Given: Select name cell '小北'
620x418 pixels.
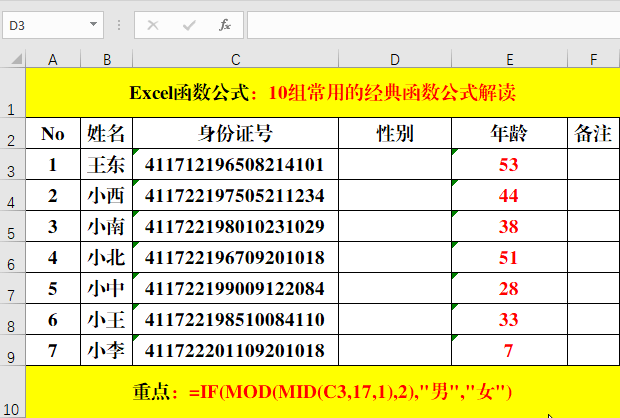Looking at the screenshot, I should (x=107, y=257).
